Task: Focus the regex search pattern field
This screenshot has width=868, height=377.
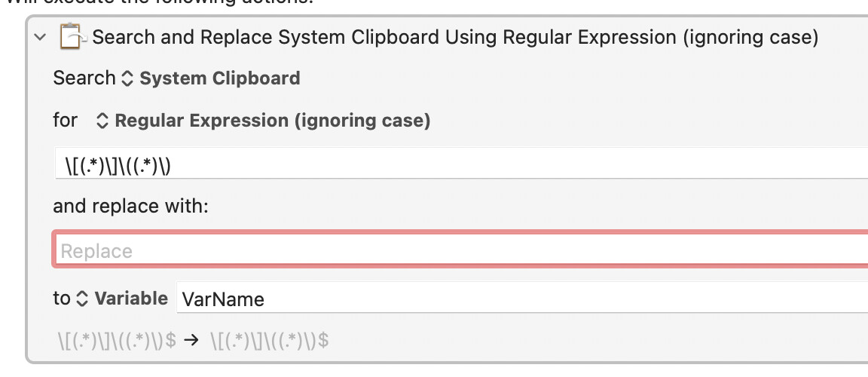Action: coord(461,164)
